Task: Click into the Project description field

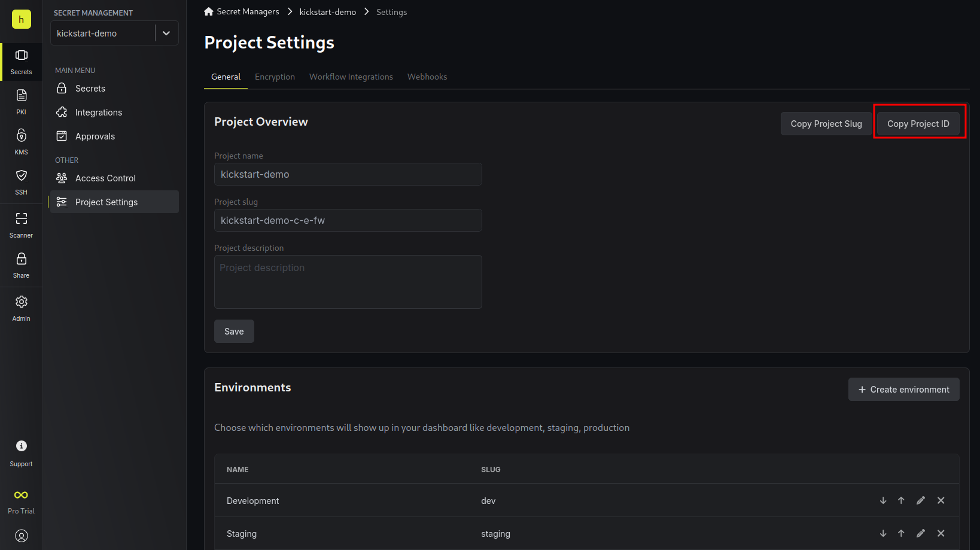Action: coord(348,282)
